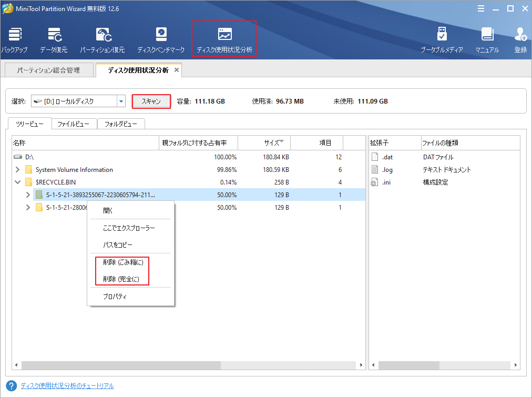
Task: Open the hamburger menu in title bar
Action: [482, 8]
